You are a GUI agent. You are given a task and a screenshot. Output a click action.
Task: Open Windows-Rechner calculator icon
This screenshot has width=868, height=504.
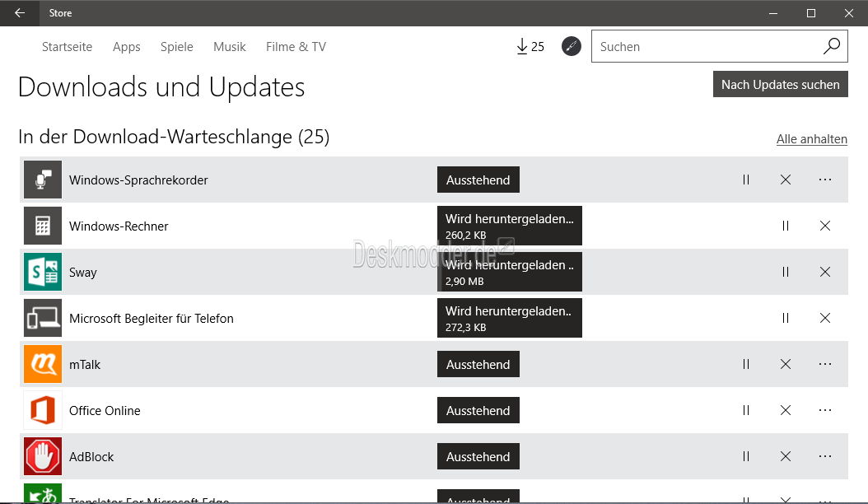coord(43,226)
